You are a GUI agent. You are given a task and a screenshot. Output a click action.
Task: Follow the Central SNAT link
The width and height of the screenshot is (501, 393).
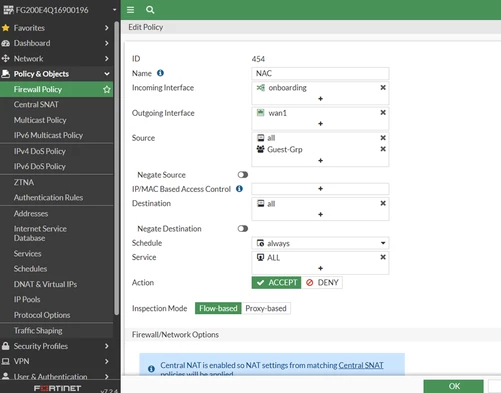[361, 365]
